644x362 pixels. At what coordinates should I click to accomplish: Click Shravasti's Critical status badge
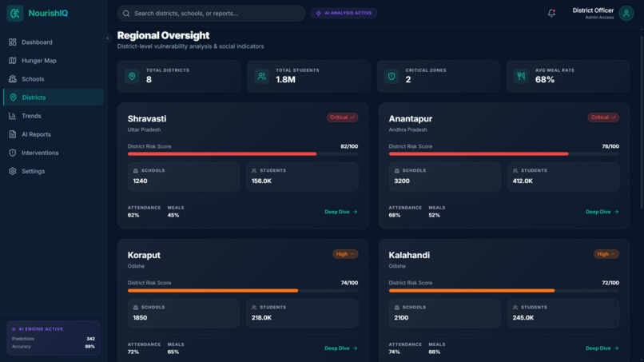tap(342, 117)
